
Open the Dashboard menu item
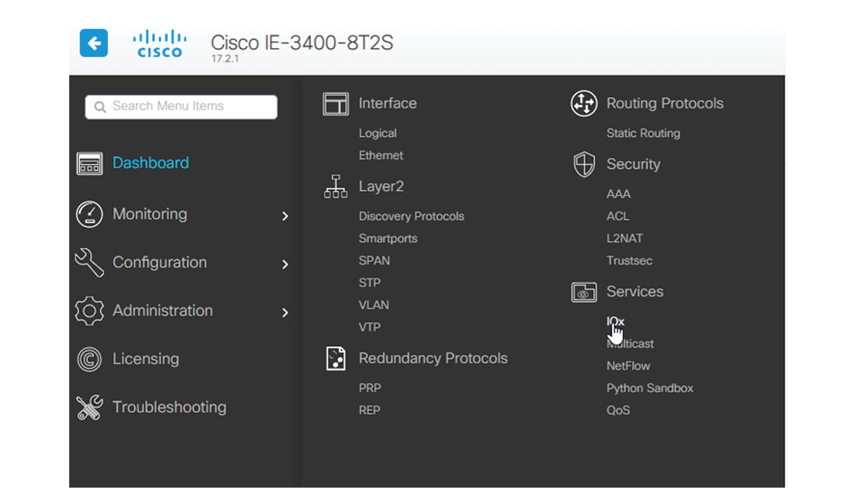pyautogui.click(x=151, y=163)
